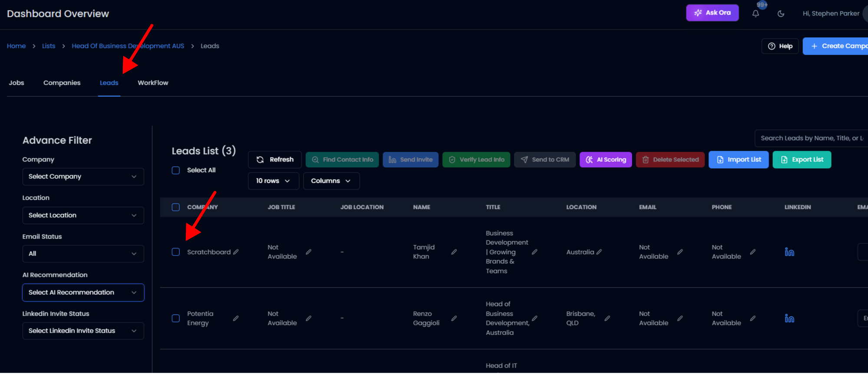This screenshot has height=378, width=868.
Task: Click the notification bell icon
Action: coord(756,13)
